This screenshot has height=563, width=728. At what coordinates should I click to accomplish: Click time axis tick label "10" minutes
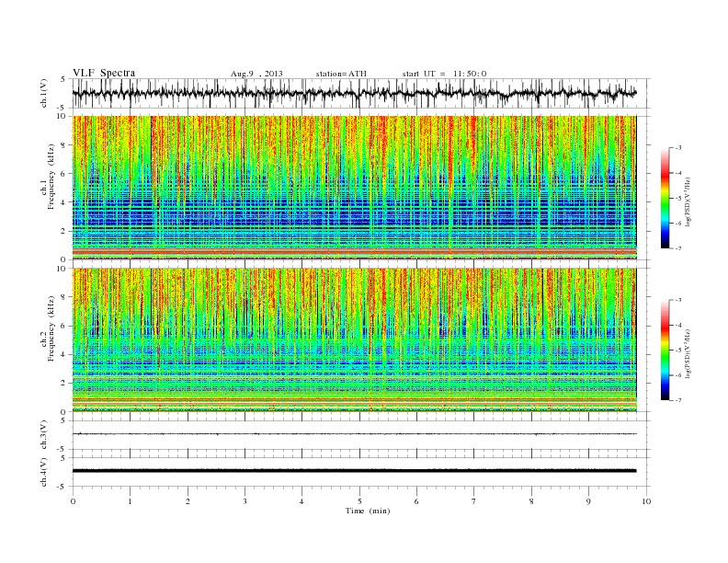coord(646,501)
